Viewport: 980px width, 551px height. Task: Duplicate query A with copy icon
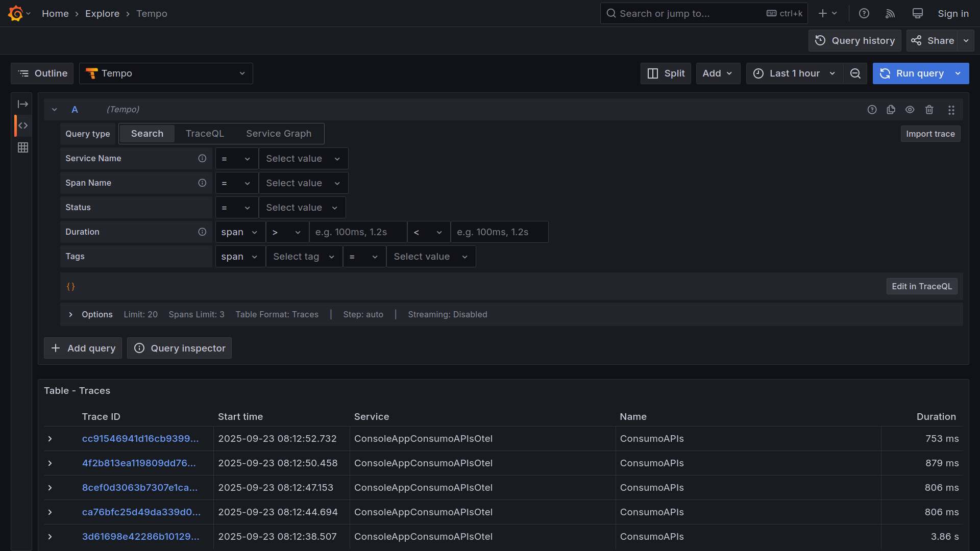pyautogui.click(x=891, y=110)
